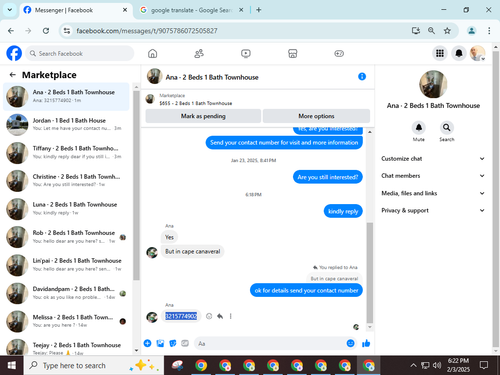React to the 3215774902 message

point(209,316)
